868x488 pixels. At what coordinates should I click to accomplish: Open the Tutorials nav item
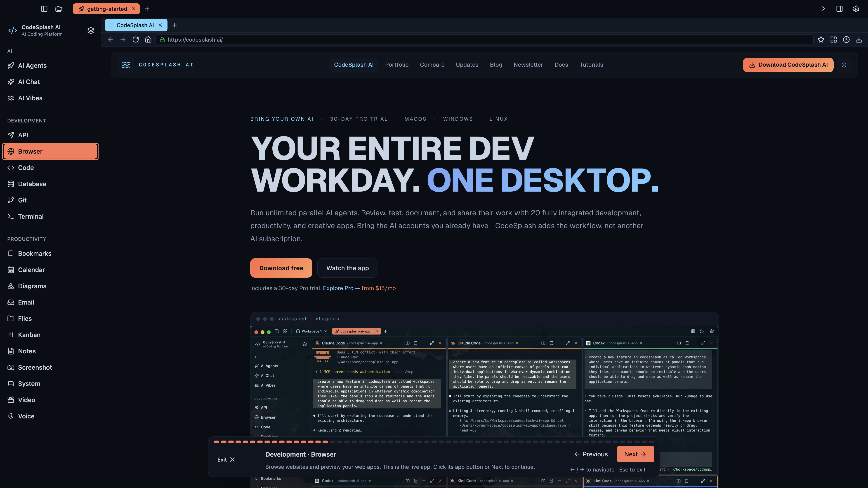[591, 65]
